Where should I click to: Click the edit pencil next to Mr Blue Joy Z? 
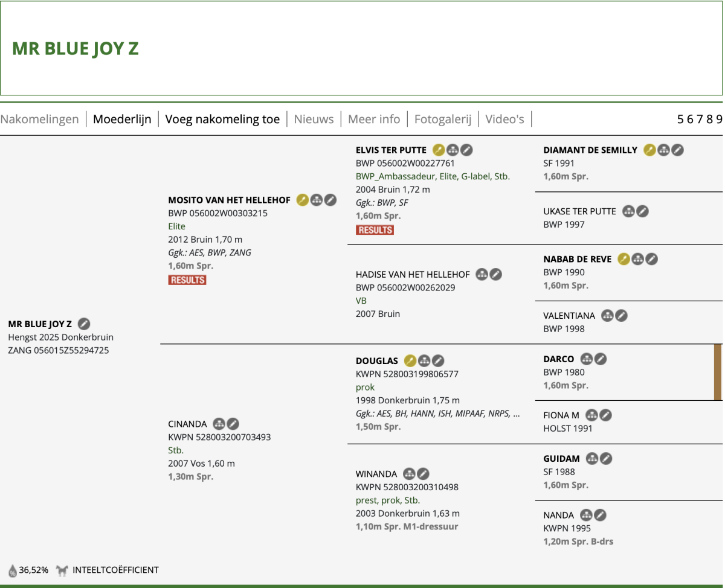click(85, 324)
